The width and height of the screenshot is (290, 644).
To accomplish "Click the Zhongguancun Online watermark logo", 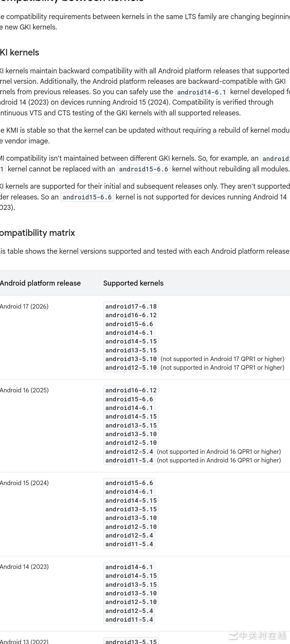I will pos(257,635).
